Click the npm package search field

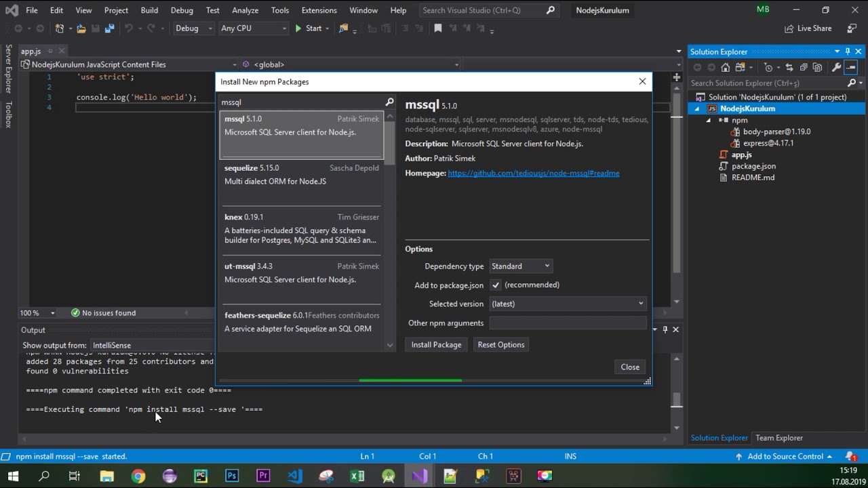click(302, 102)
